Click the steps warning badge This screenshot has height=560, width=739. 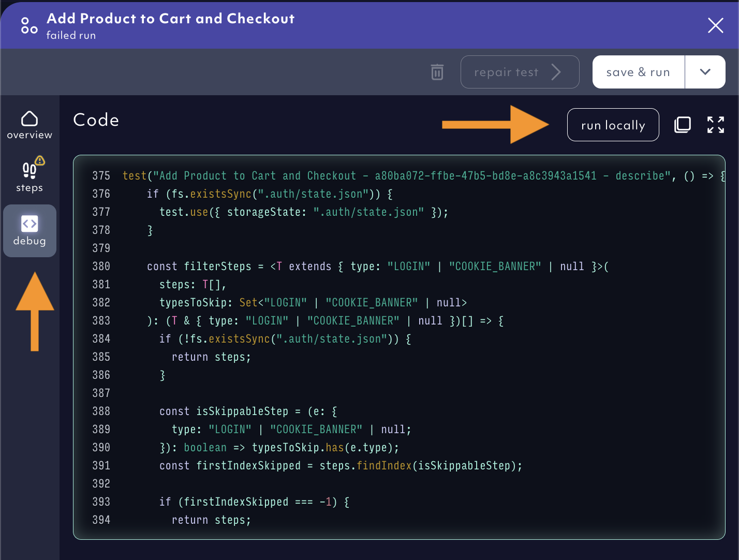[40, 160]
